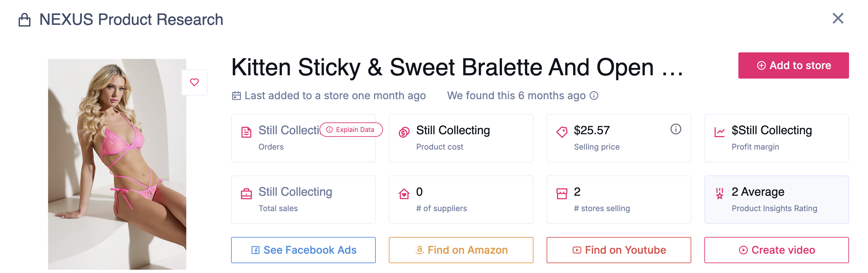Click the shopping bag icon beside NEXUS title

click(x=24, y=20)
